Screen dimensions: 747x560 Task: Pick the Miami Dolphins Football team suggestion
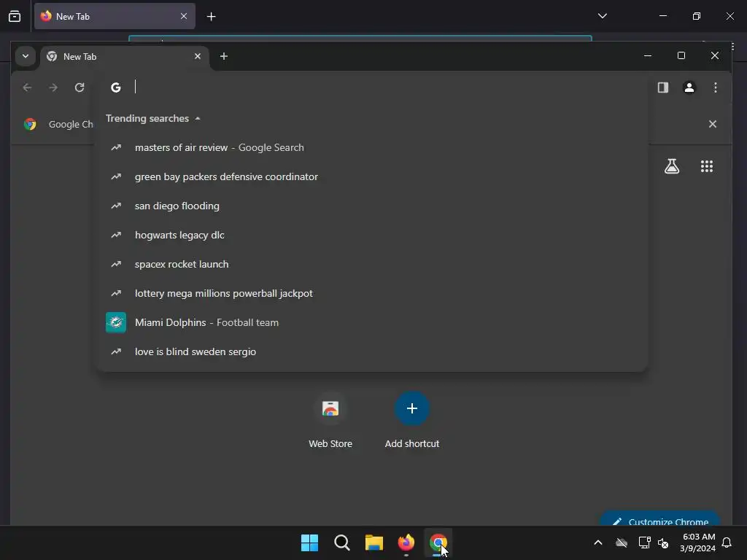(x=371, y=322)
